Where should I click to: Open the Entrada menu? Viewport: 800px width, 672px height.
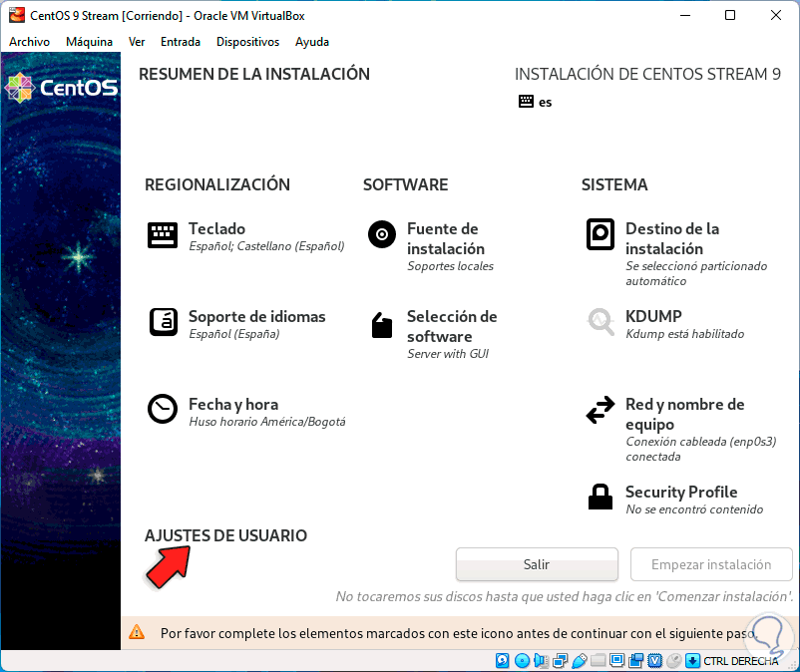coord(181,42)
